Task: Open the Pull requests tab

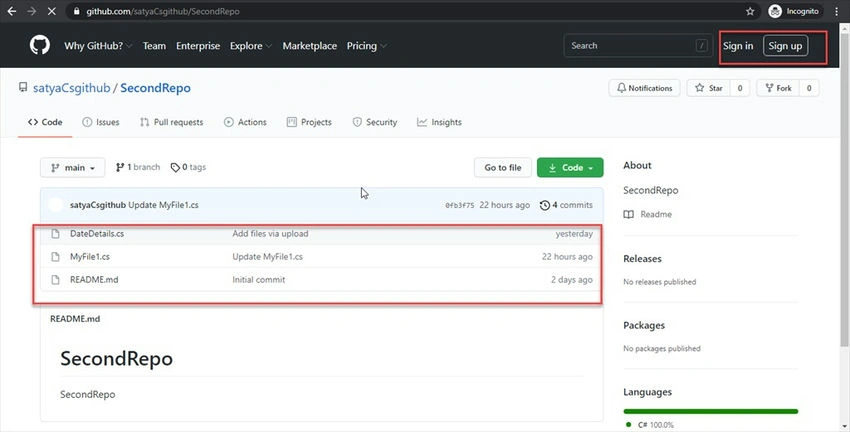Action: (171, 122)
